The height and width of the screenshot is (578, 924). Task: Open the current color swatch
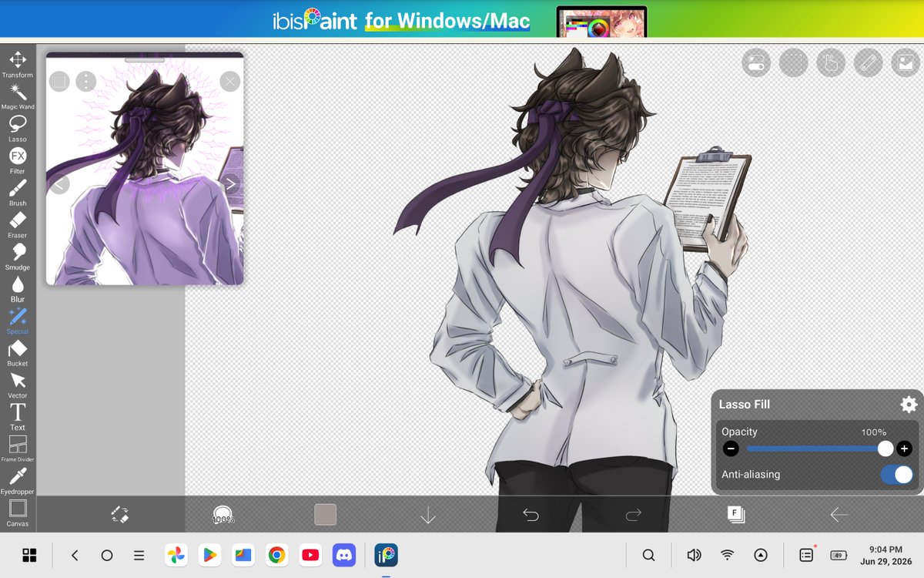pos(326,514)
